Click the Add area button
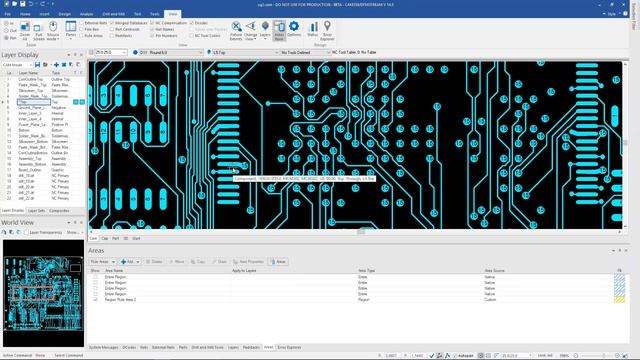 pyautogui.click(x=127, y=261)
